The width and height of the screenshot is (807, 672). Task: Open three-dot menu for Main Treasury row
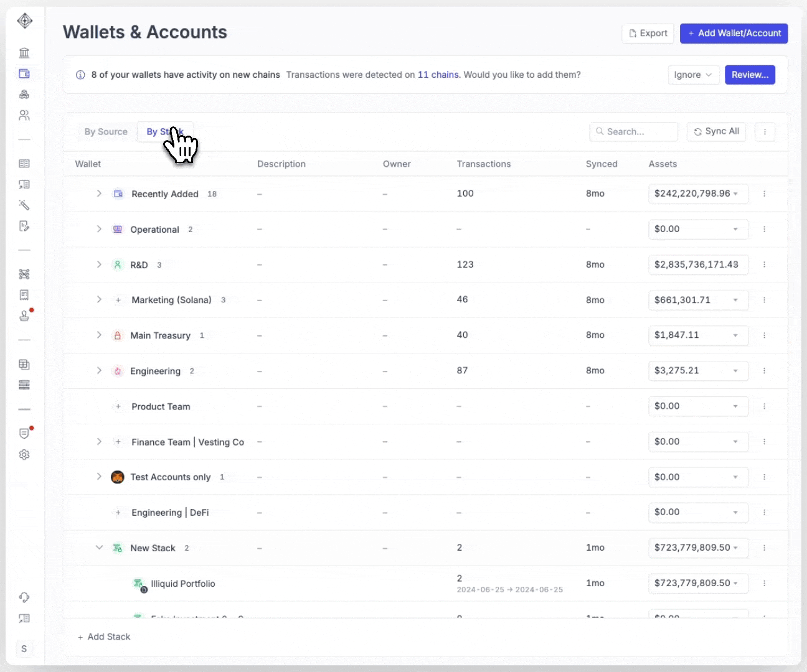click(x=764, y=335)
